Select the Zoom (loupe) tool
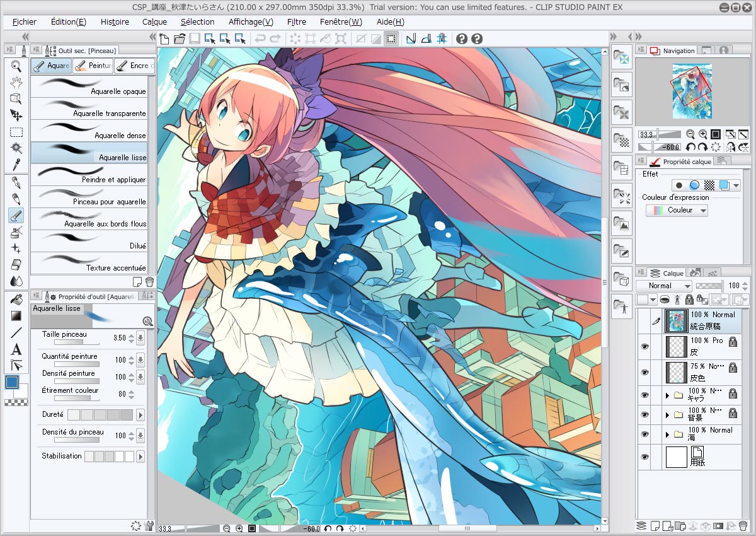 coord(16,64)
